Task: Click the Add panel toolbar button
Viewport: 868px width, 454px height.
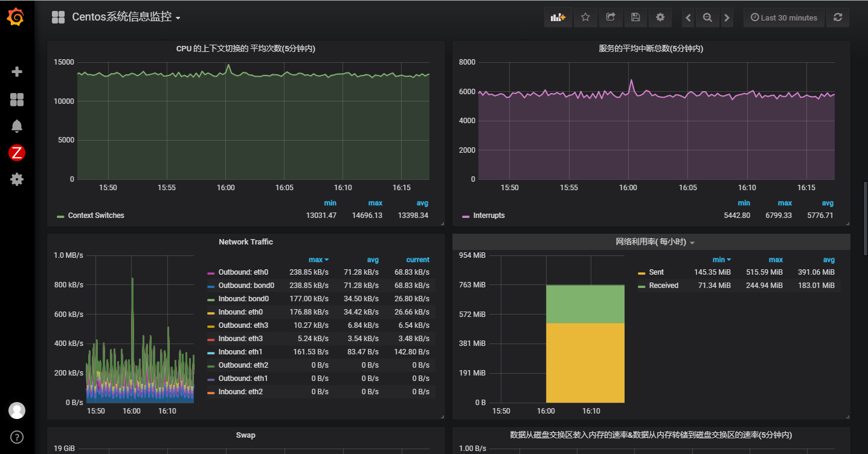Action: [x=558, y=18]
